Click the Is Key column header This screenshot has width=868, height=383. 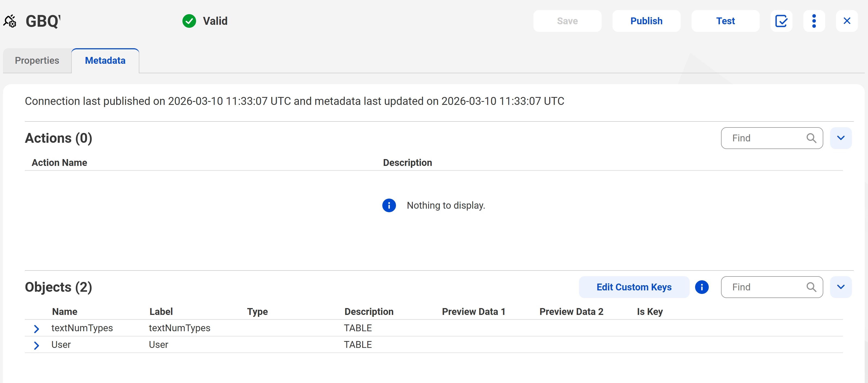pos(650,312)
